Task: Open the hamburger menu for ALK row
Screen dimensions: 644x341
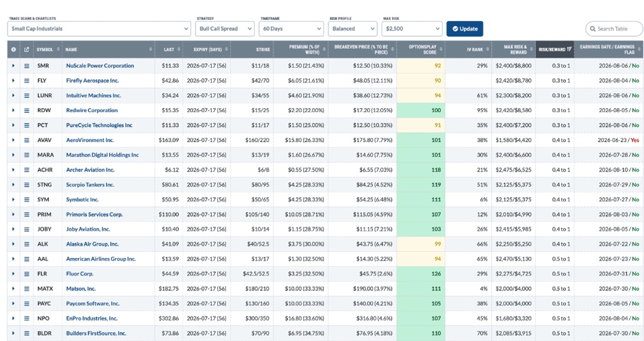Action: (x=27, y=244)
